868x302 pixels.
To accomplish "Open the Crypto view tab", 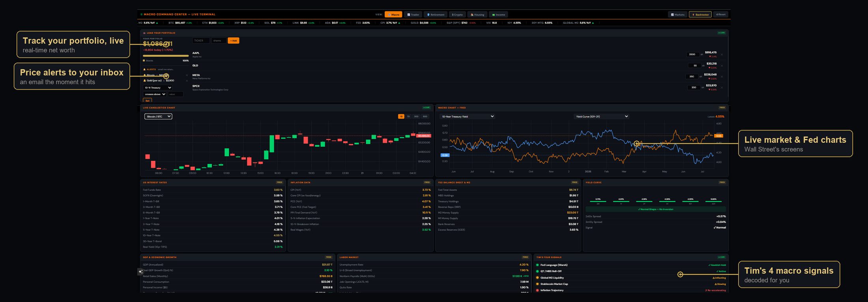I will point(457,15).
